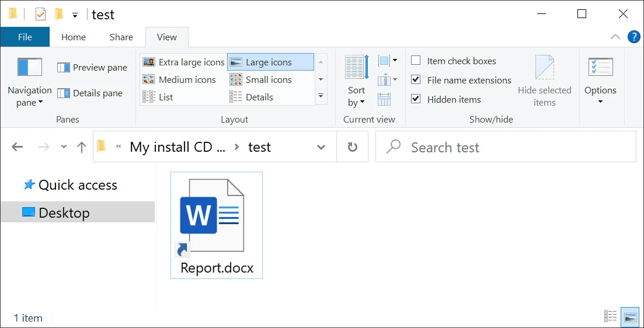644x328 pixels.
Task: Enable Item check boxes
Action: click(416, 61)
